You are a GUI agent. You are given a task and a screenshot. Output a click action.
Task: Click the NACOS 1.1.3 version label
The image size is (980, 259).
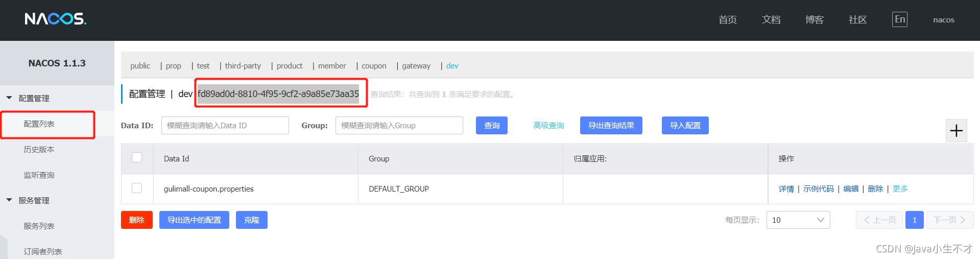click(57, 63)
